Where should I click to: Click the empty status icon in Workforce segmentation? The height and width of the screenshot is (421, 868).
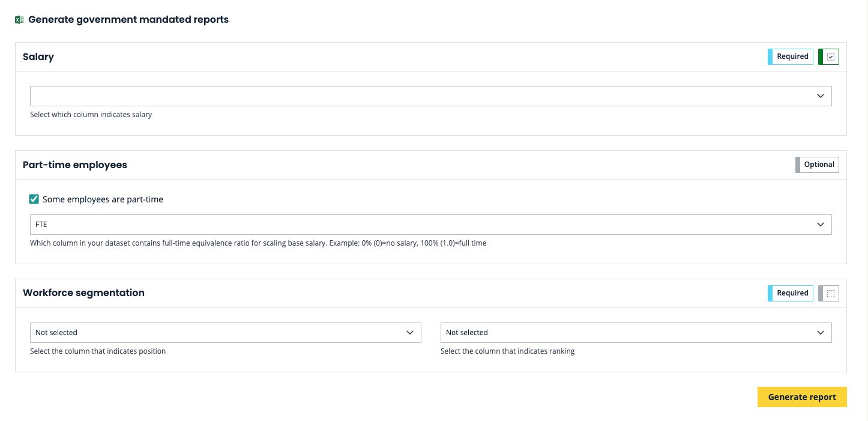pos(830,293)
